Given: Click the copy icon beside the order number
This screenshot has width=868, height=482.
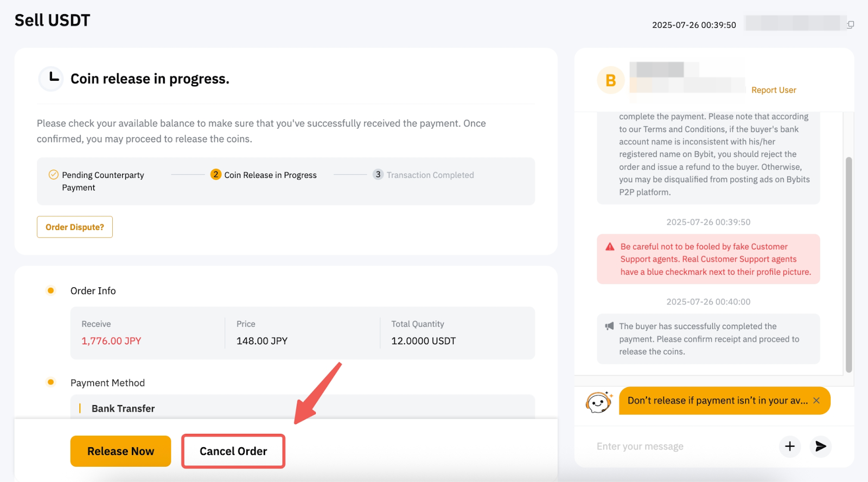Looking at the screenshot, I should (x=851, y=24).
